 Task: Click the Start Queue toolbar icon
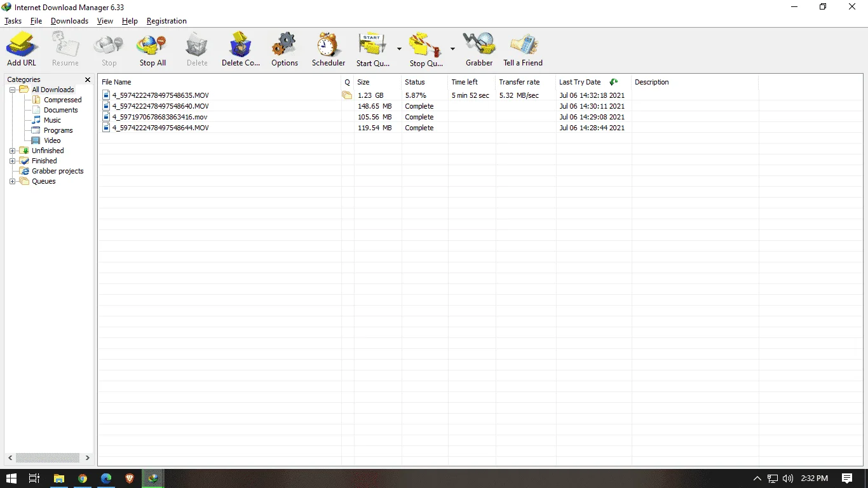(372, 44)
